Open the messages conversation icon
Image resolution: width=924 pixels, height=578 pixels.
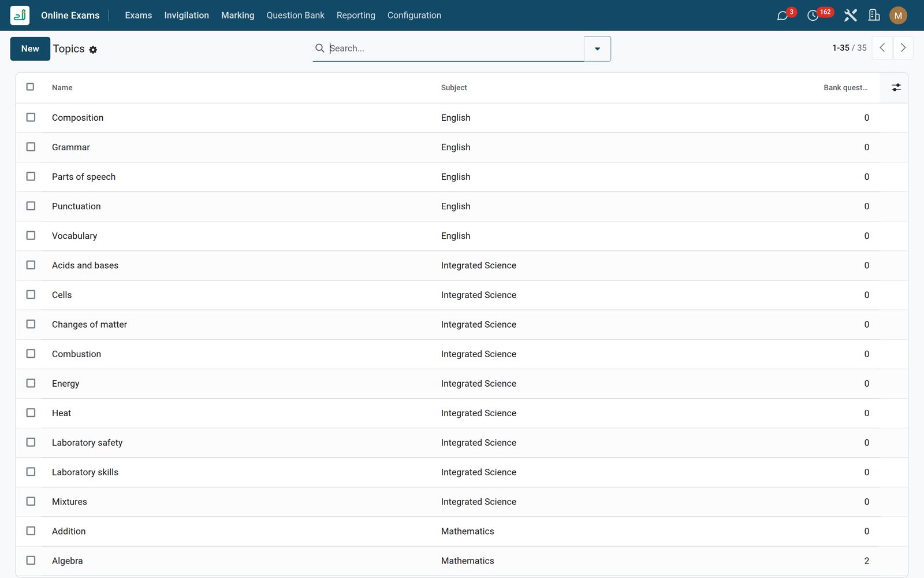click(x=783, y=16)
